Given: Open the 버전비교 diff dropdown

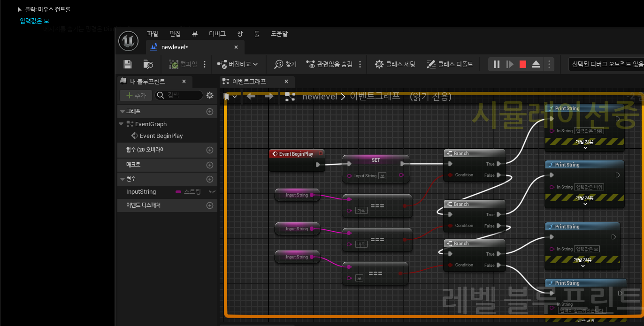Looking at the screenshot, I should coord(238,64).
